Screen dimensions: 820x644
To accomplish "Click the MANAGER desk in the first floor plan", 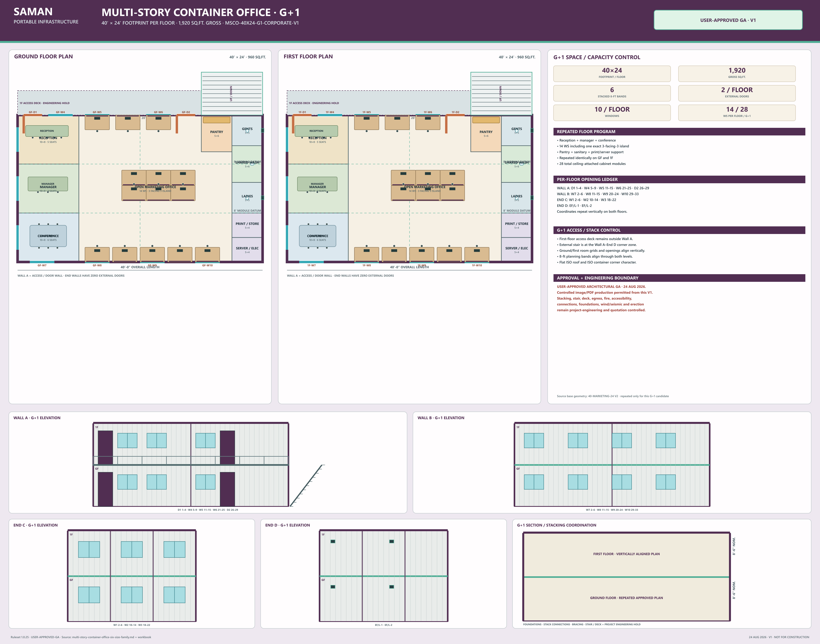I will (x=317, y=184).
